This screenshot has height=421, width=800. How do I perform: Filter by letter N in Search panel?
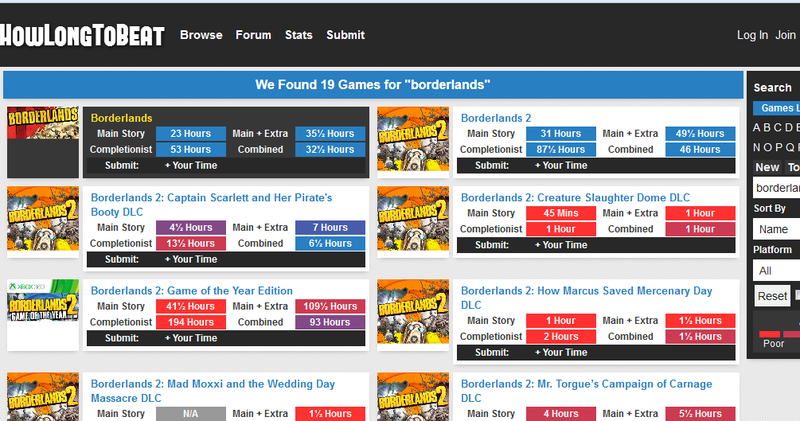[x=757, y=147]
